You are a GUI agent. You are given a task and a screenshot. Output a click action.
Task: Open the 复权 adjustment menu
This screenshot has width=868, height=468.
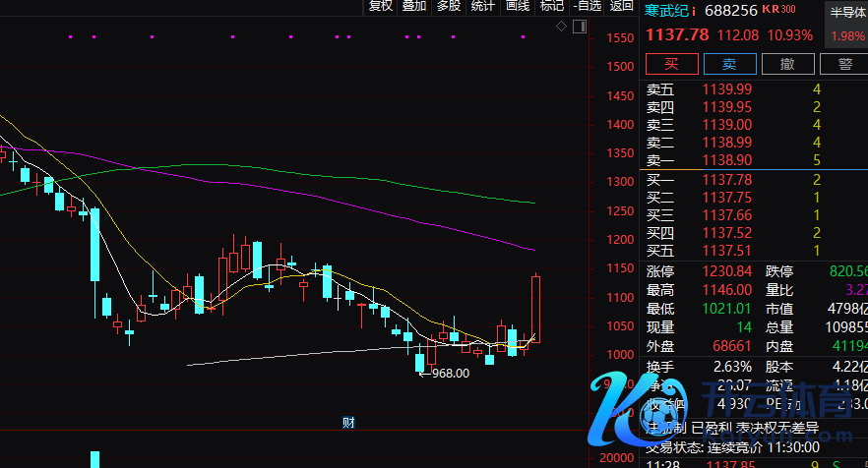pyautogui.click(x=380, y=6)
